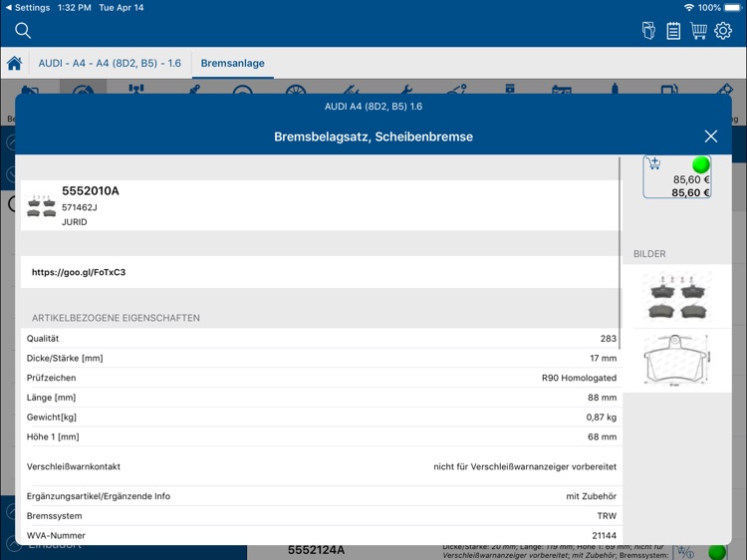The image size is (747, 560).
Task: Open the settings gear icon in the header
Action: point(723,31)
